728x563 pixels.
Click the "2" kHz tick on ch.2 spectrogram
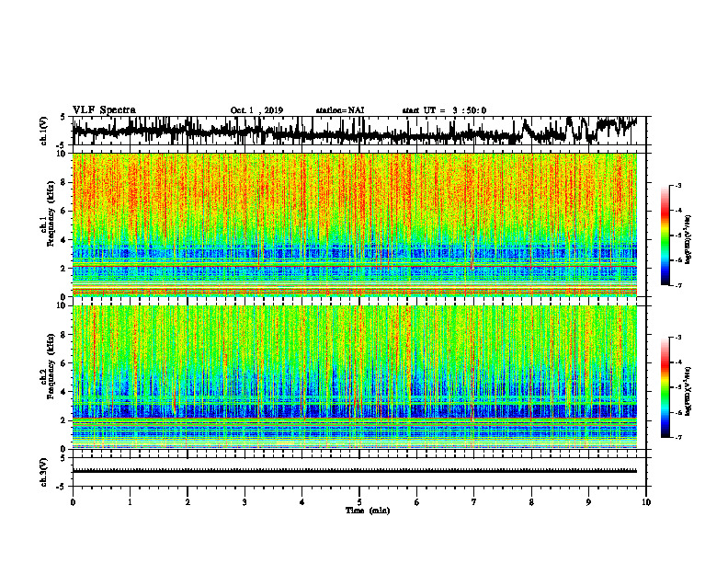point(63,420)
